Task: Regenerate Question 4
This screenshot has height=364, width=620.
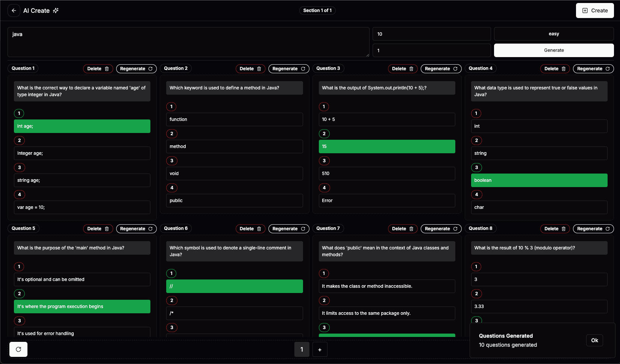Action: click(x=593, y=69)
